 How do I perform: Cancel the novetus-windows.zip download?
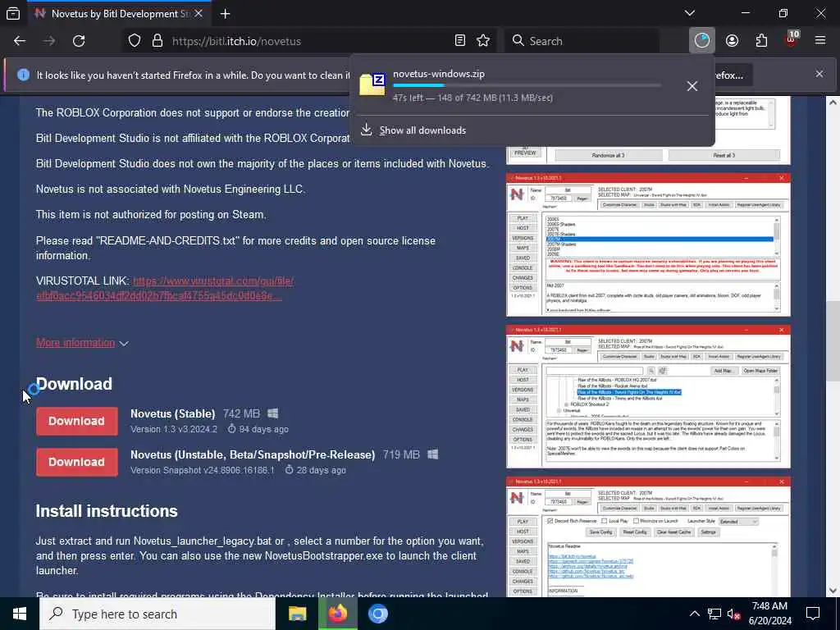(692, 85)
